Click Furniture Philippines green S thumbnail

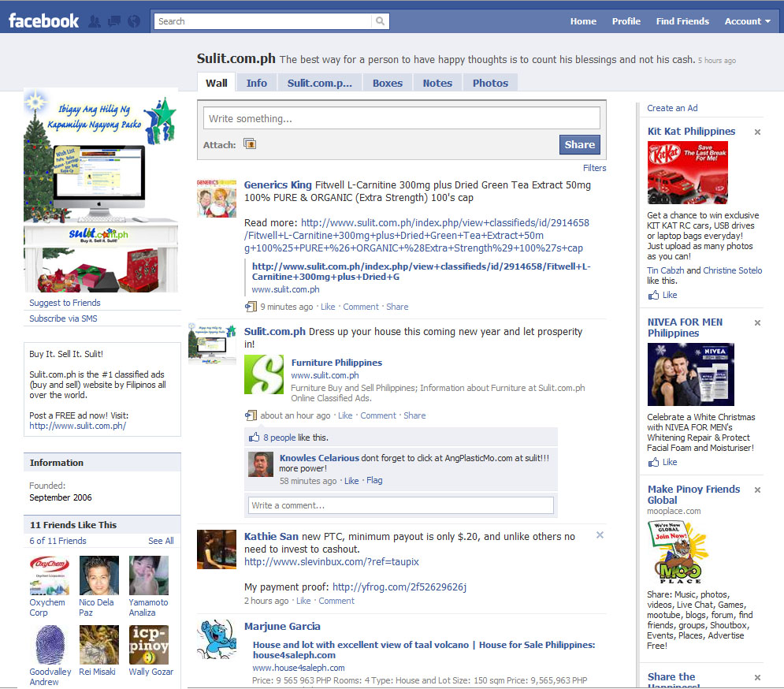(264, 374)
